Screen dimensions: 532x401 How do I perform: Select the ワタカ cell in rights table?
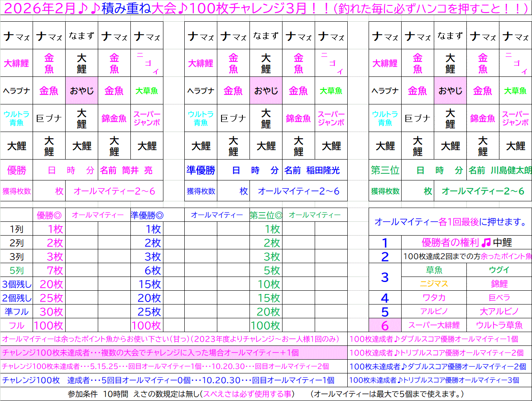(434, 297)
